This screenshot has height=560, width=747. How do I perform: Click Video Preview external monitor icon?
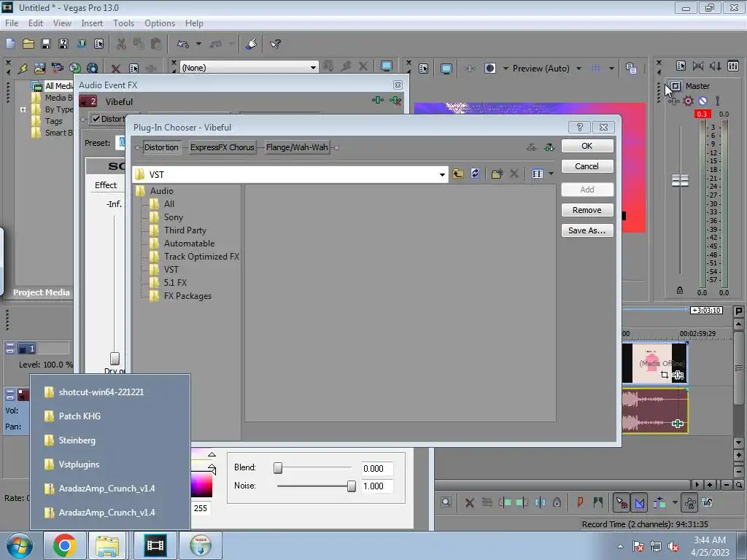click(x=446, y=69)
